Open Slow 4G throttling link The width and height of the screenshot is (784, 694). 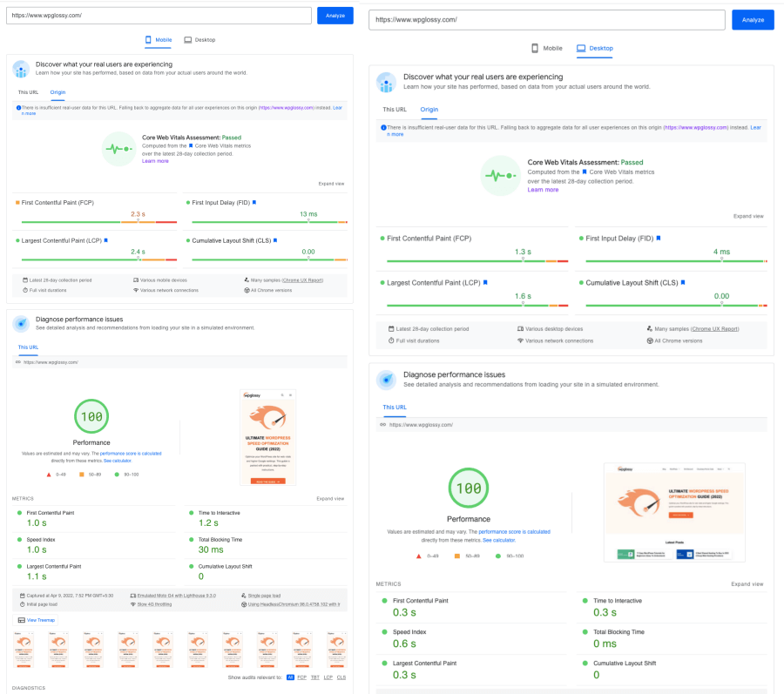click(154, 604)
